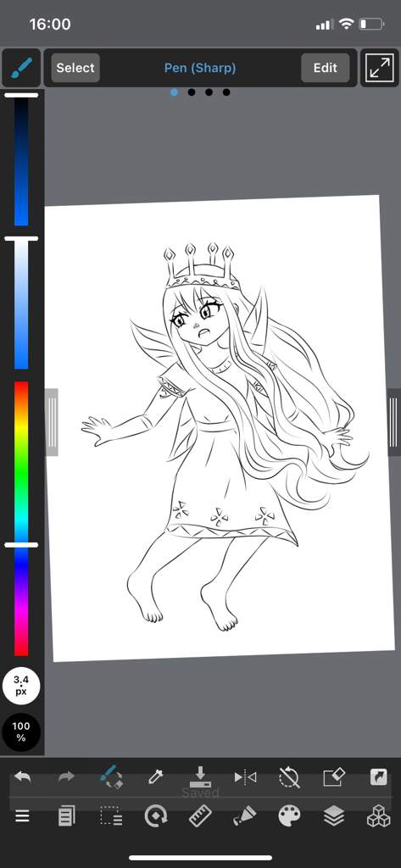The width and height of the screenshot is (401, 868).
Task: Open the layers stack panel
Action: (334, 816)
